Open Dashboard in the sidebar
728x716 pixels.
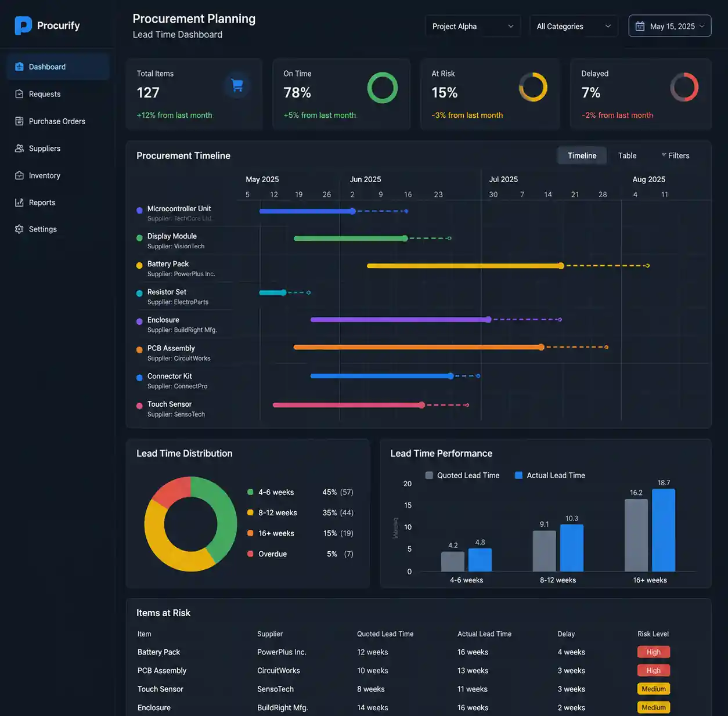tap(58, 67)
